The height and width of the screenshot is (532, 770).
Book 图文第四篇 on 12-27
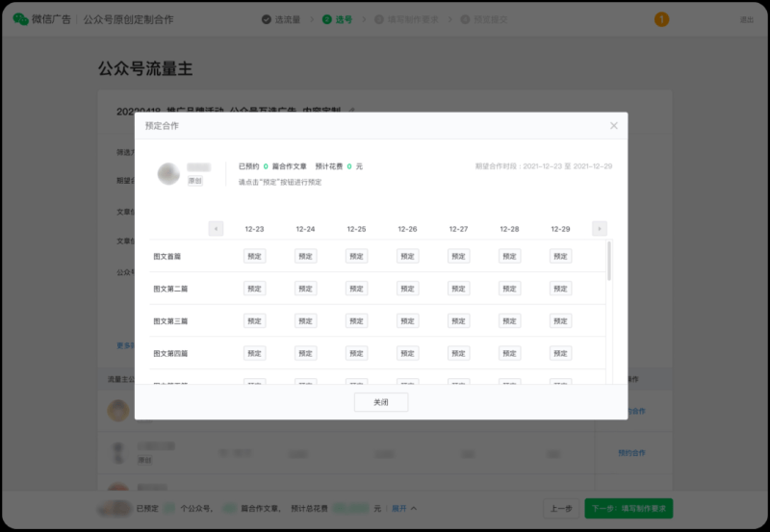pyautogui.click(x=459, y=353)
